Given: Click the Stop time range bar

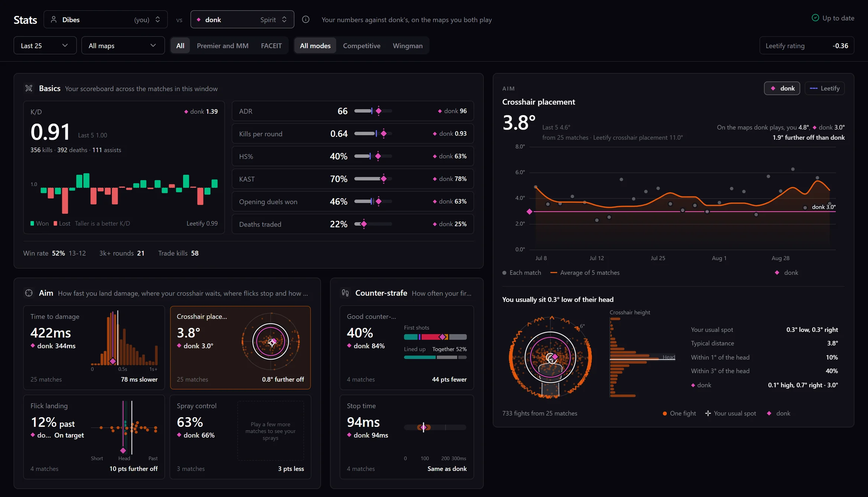Looking at the screenshot, I should tap(435, 427).
